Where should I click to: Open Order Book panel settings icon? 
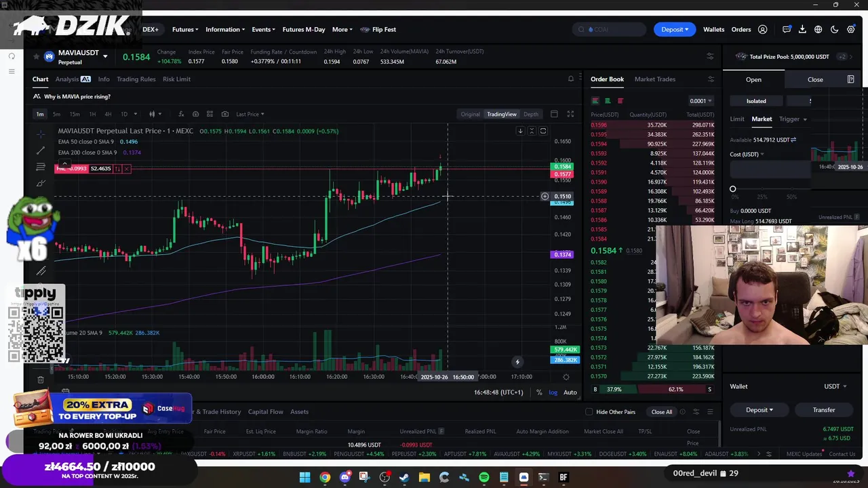711,79
